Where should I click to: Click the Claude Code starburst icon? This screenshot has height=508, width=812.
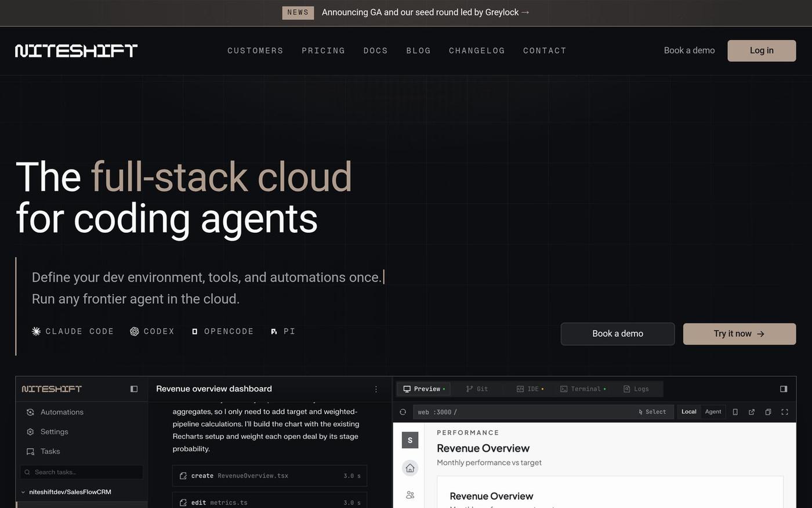[x=36, y=332]
